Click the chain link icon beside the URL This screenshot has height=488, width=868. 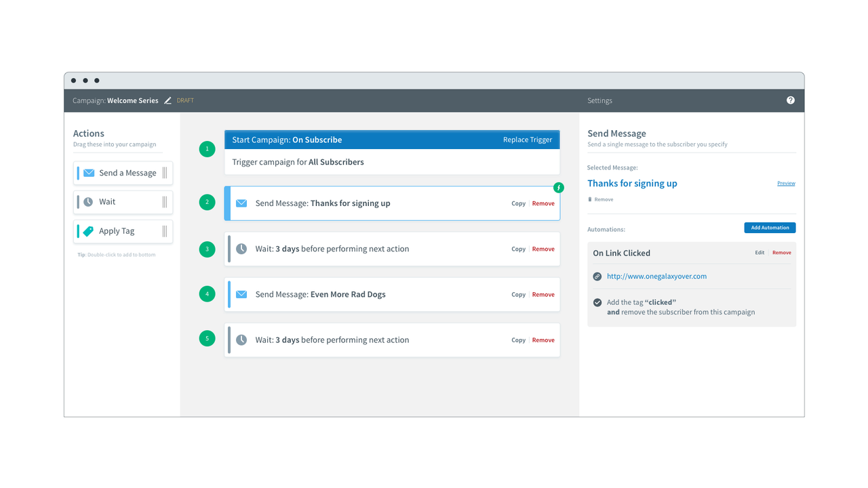[x=597, y=277]
